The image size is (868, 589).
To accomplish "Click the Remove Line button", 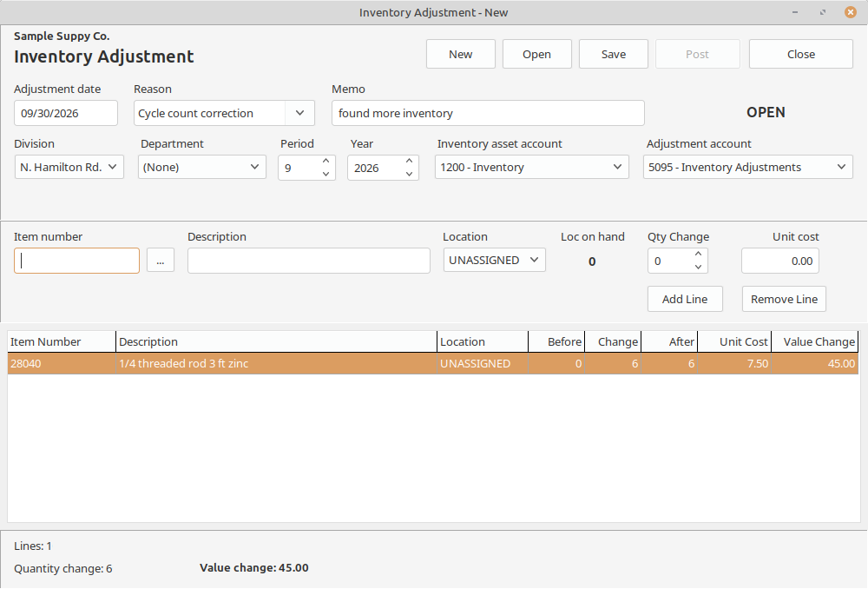I will [x=784, y=299].
